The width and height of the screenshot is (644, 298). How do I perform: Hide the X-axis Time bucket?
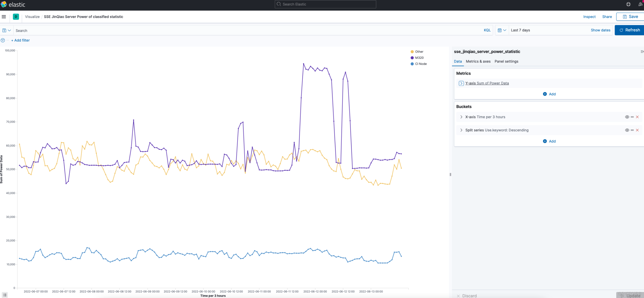click(x=627, y=117)
